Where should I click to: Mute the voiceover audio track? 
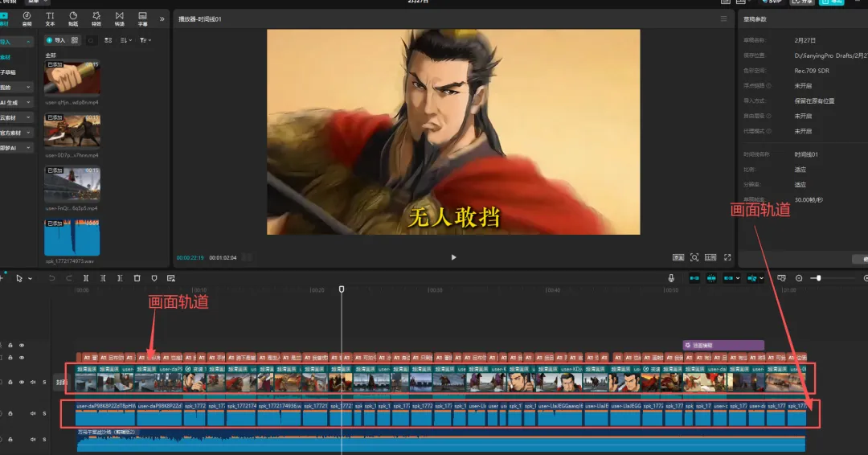pyautogui.click(x=33, y=413)
